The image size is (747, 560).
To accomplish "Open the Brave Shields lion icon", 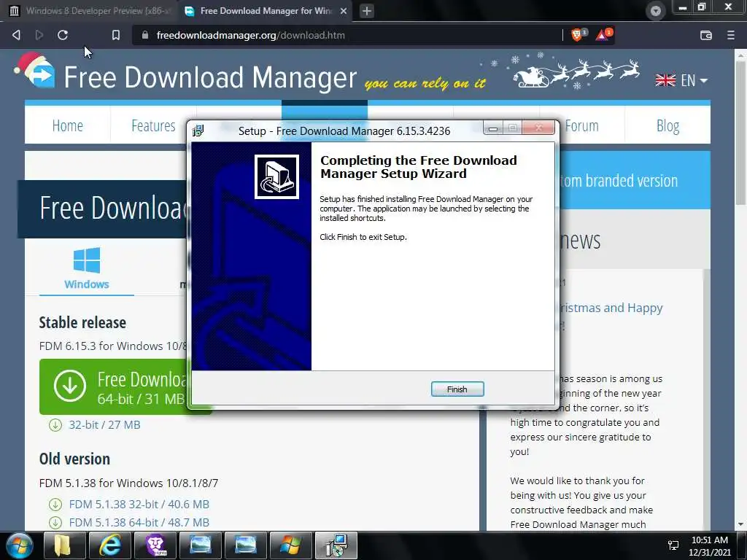I will pos(578,35).
